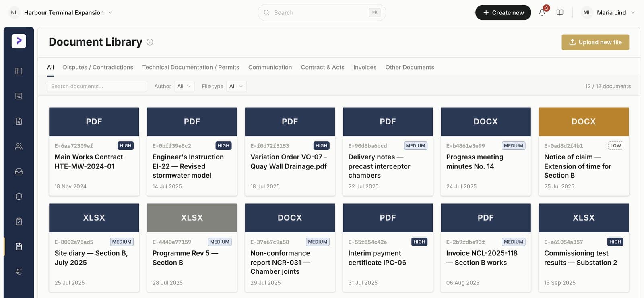Click document ID E-e61054a357
This screenshot has height=298, width=644.
(563, 242)
